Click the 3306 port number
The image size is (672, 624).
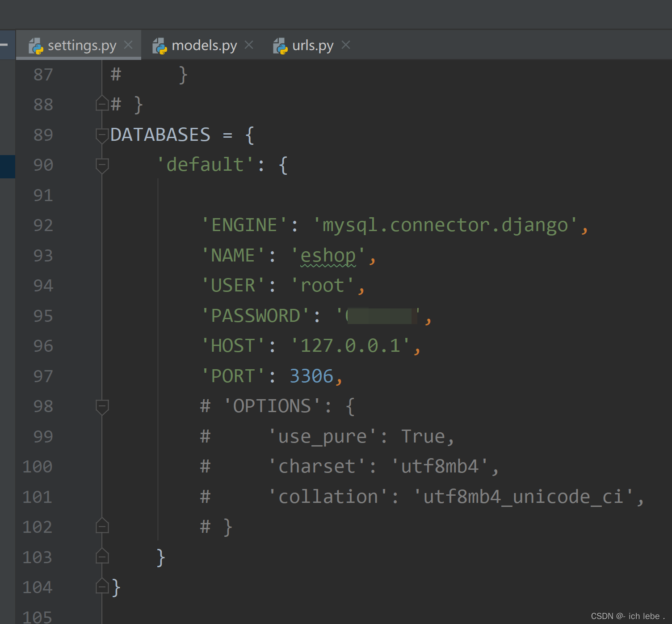click(311, 376)
